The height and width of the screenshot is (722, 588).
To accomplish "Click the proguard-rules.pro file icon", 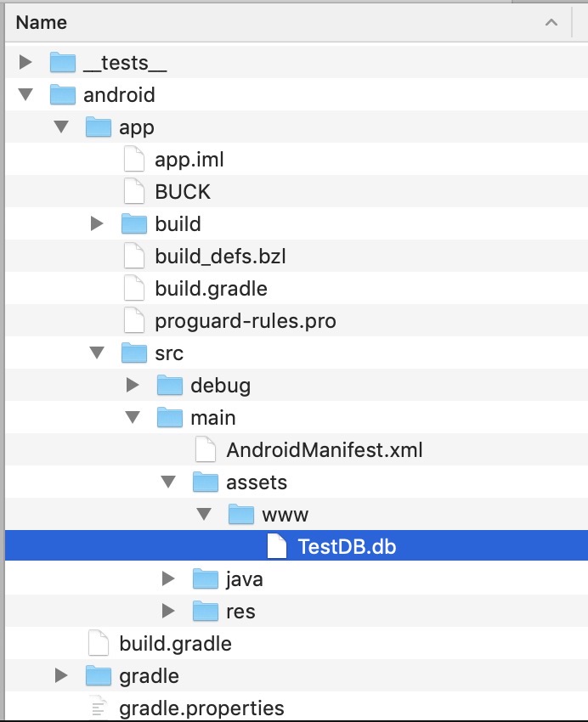I will [x=134, y=320].
